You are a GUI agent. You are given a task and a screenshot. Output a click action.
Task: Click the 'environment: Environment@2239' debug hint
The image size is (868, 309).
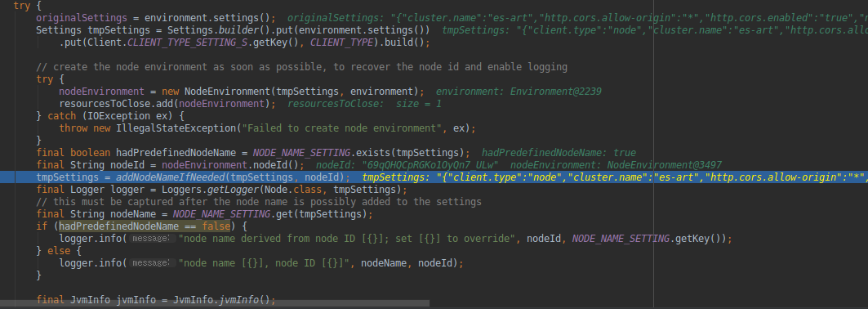coord(519,92)
